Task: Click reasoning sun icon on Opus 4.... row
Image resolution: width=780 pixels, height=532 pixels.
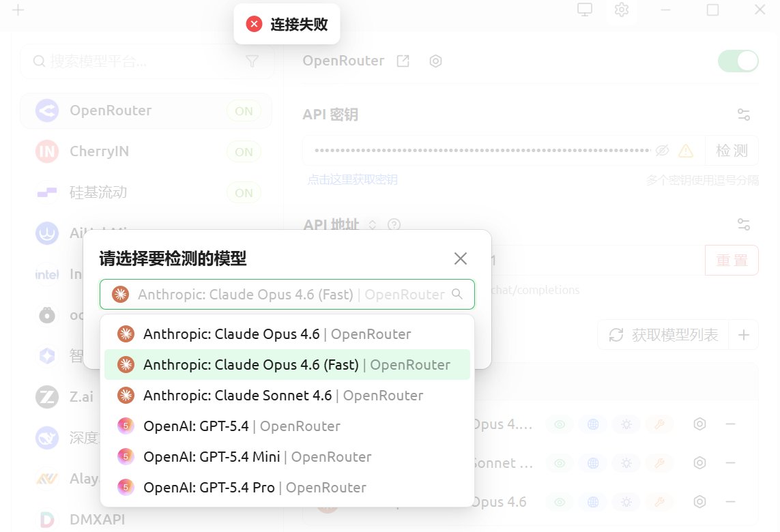Action: pos(626,425)
